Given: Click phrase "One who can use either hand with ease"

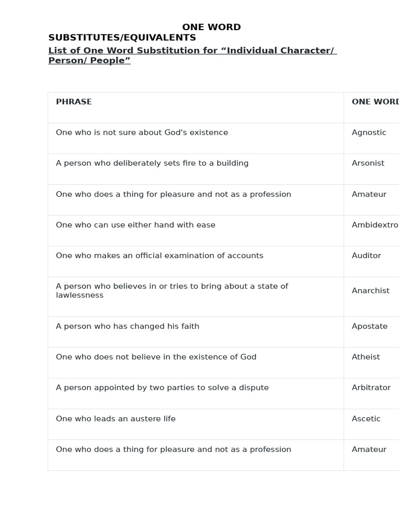Looking at the screenshot, I should 136,225.
